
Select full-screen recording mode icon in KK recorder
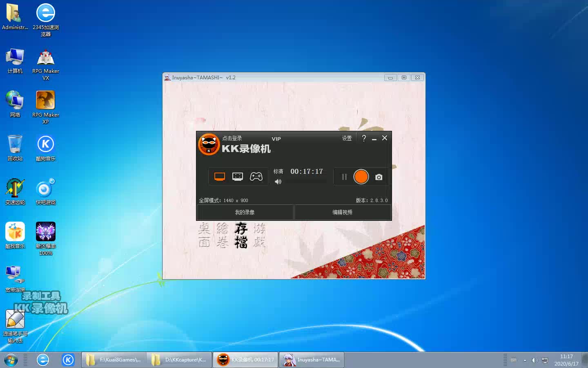(220, 177)
